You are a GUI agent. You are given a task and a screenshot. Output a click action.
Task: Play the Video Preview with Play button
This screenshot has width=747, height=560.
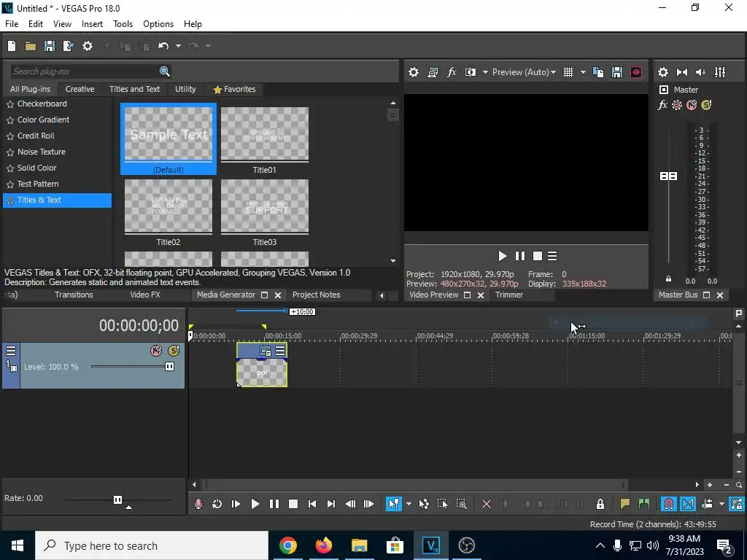(502, 256)
